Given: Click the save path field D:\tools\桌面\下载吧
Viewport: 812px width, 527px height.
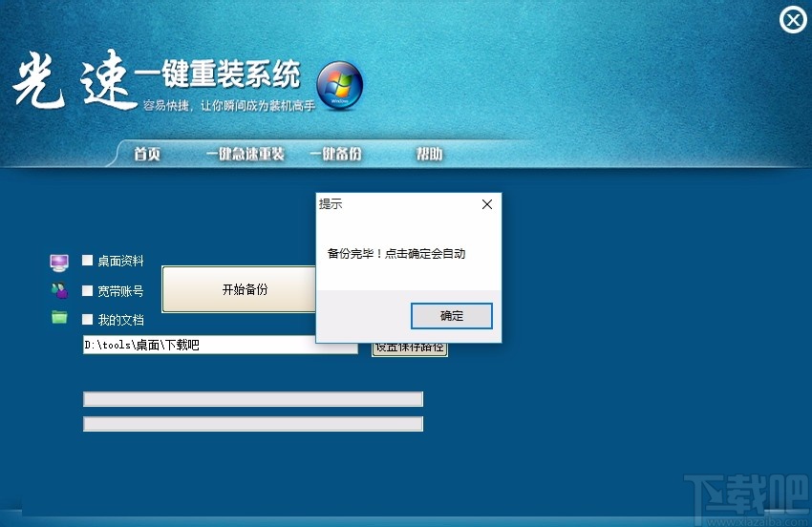Looking at the screenshot, I should (220, 345).
